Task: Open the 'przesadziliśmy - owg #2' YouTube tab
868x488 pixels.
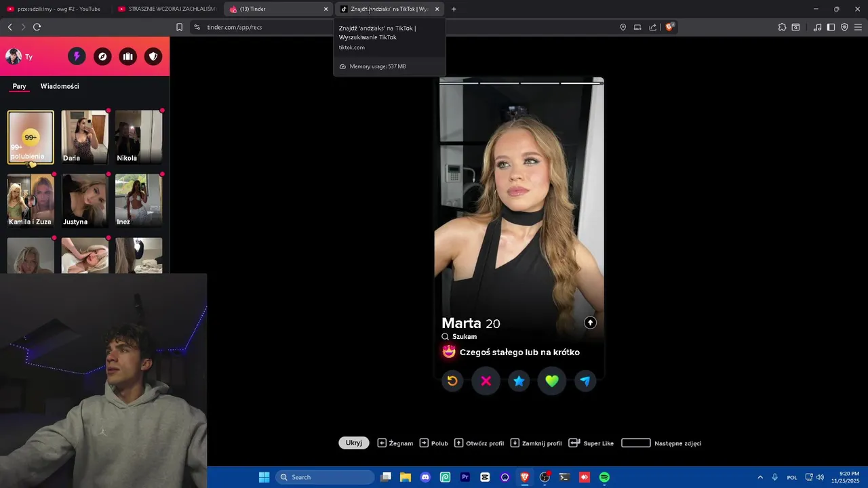Action: pyautogui.click(x=54, y=9)
